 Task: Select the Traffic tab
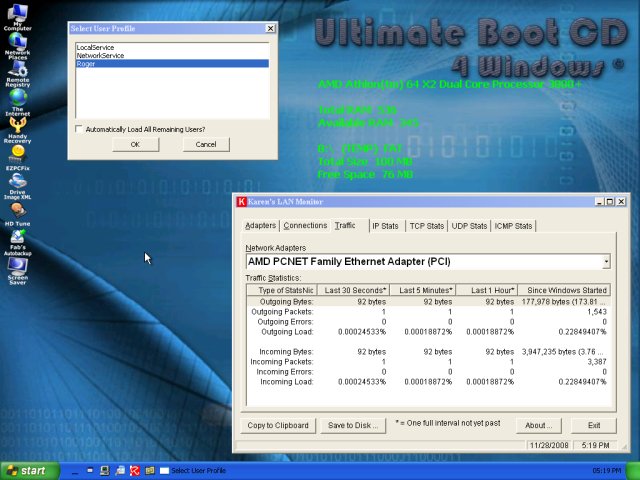pos(345,225)
